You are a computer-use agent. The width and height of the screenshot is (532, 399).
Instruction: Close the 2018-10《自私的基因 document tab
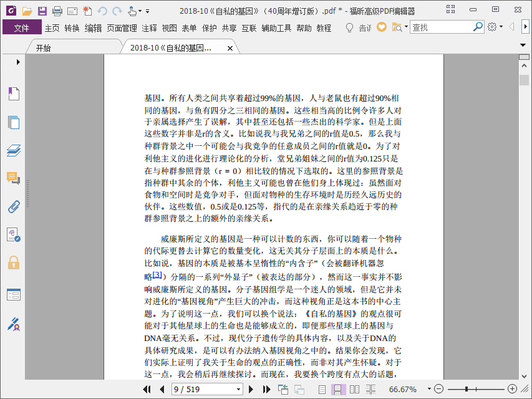pos(230,48)
